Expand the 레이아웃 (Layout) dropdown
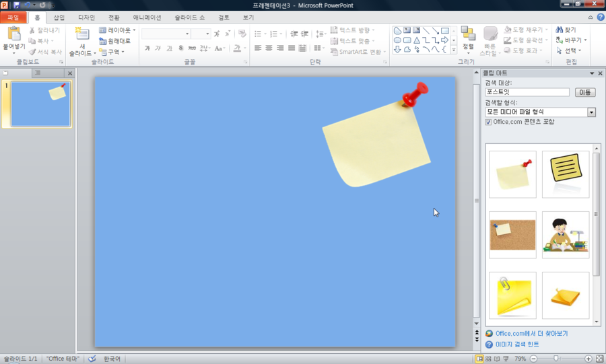606x364 pixels. pos(133,30)
